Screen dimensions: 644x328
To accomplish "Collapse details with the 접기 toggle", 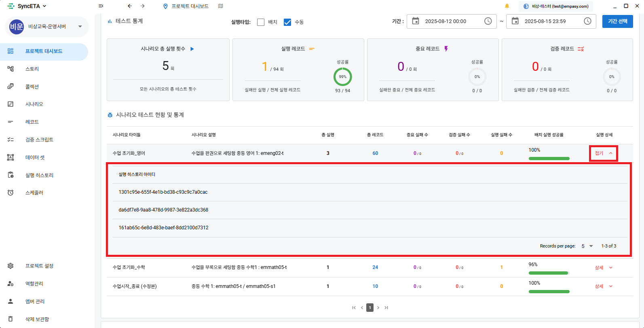I will click(x=603, y=153).
